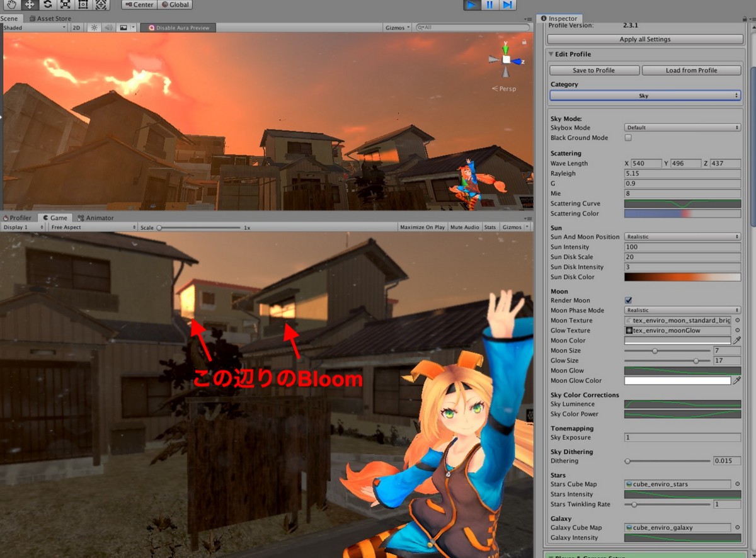Click Load from Profile button
756x558 pixels.
click(x=691, y=71)
